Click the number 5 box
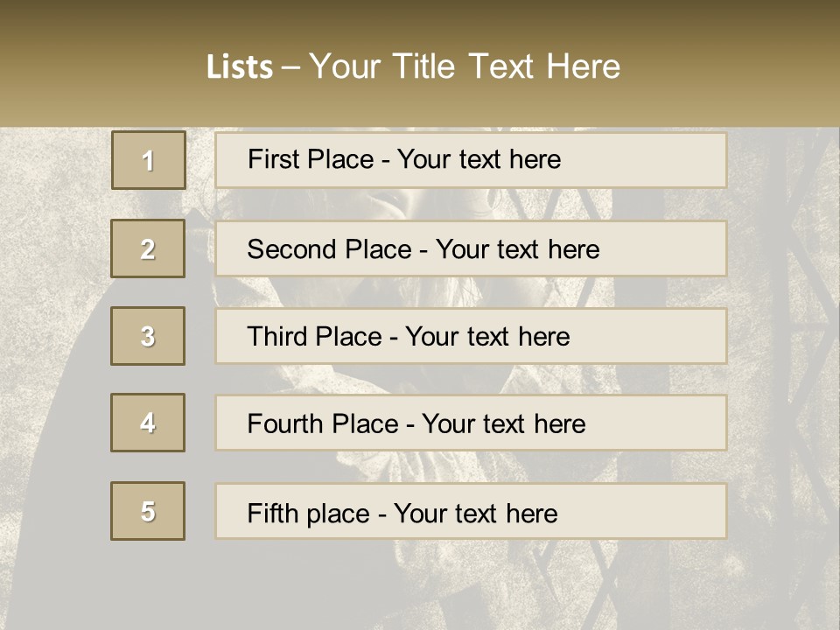The width and height of the screenshot is (840, 630). click(148, 511)
